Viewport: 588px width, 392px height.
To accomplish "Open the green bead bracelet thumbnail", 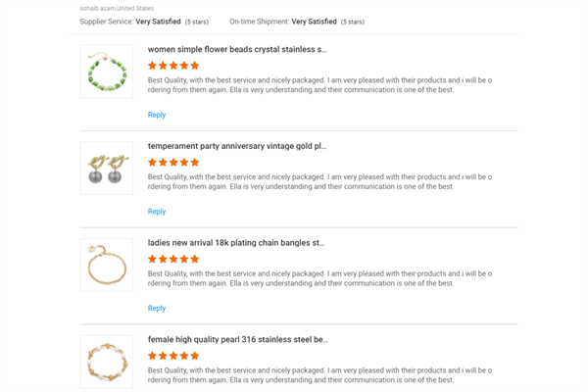I will coord(107,72).
